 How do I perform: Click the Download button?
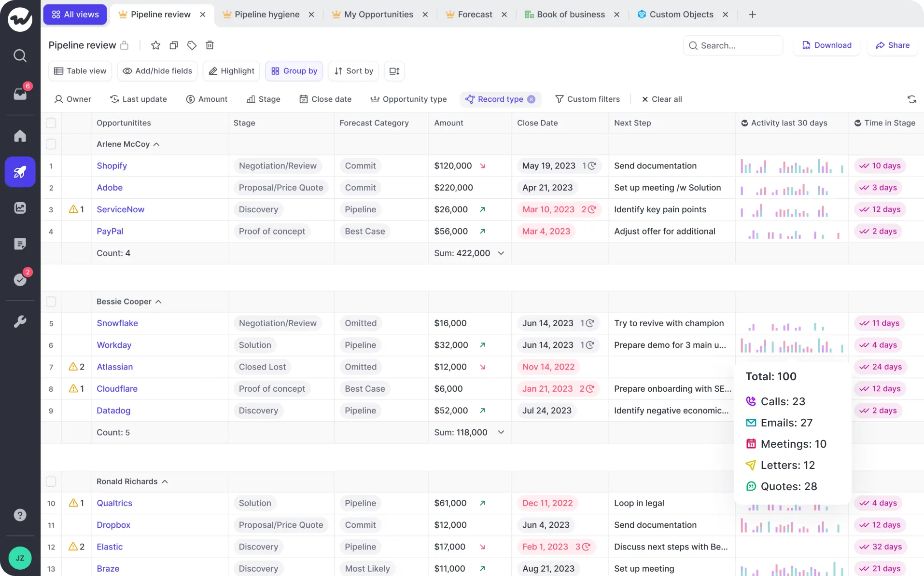pyautogui.click(x=826, y=45)
